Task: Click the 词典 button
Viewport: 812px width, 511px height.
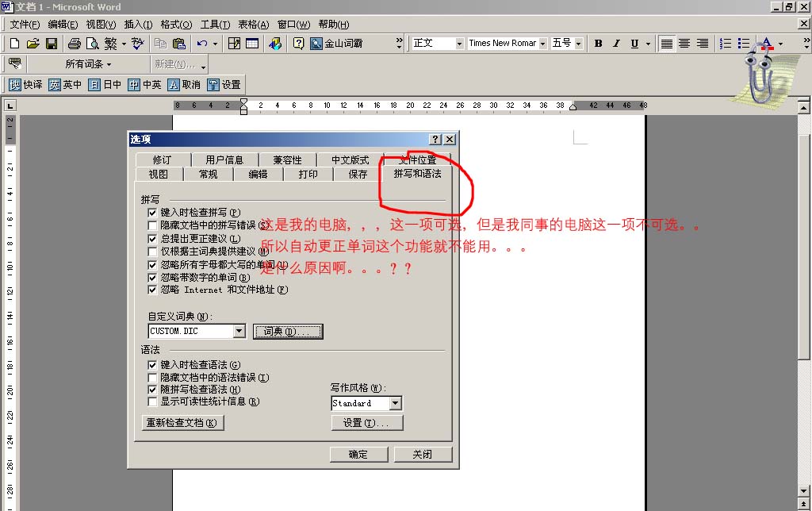Action: (288, 331)
